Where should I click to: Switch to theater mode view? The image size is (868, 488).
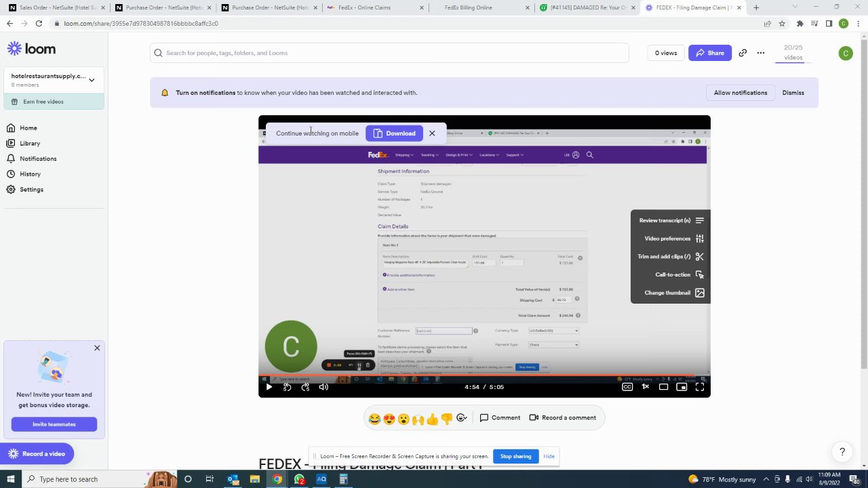point(663,387)
